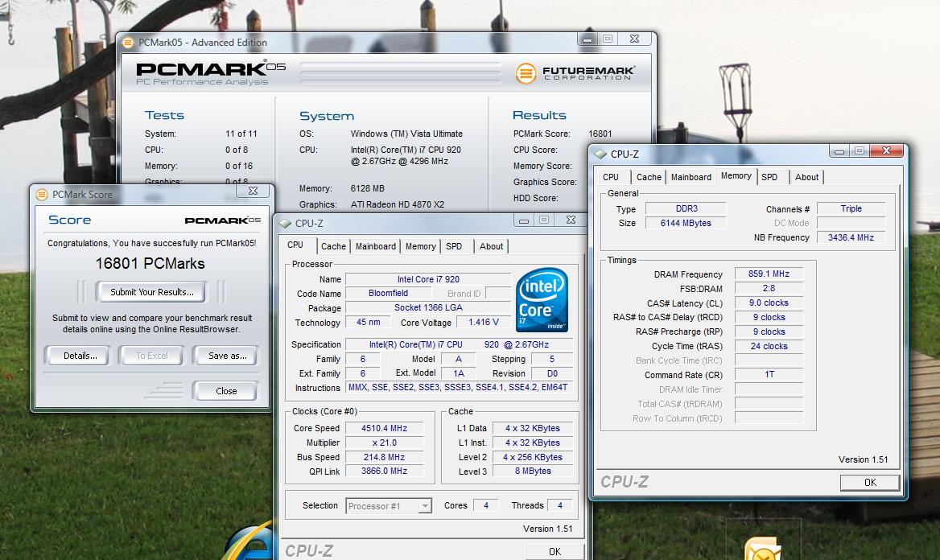Image resolution: width=940 pixels, height=560 pixels.
Task: Click the Instructions MMX, SSE list field
Action: [458, 387]
